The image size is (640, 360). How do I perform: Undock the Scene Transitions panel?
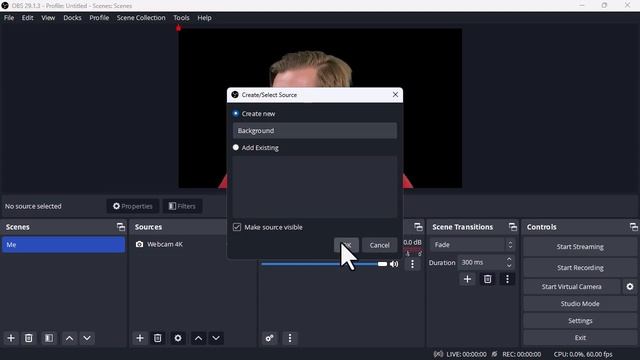click(513, 227)
